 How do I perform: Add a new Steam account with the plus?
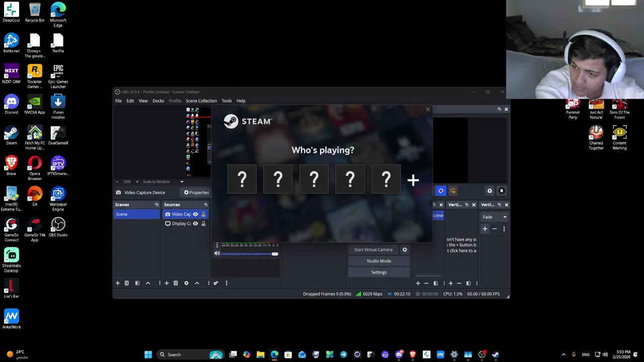413,180
